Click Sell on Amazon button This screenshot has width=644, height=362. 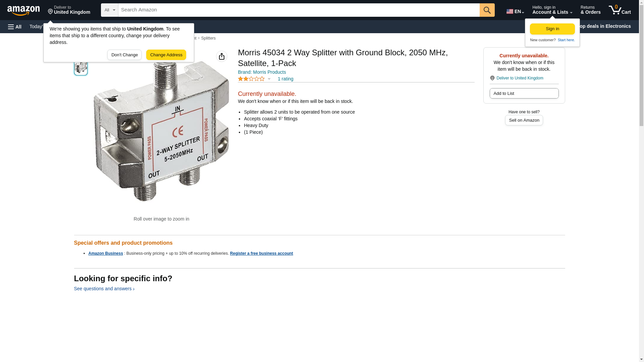tap(524, 120)
